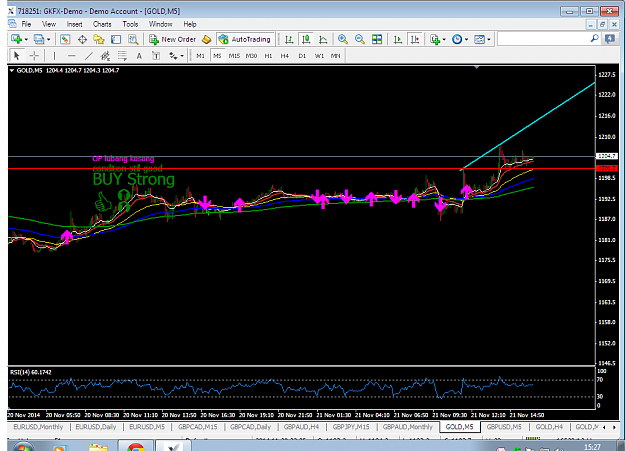Screen dimensions: 625x451
Task: Toggle the Terminal panel icon
Action: tap(116, 39)
